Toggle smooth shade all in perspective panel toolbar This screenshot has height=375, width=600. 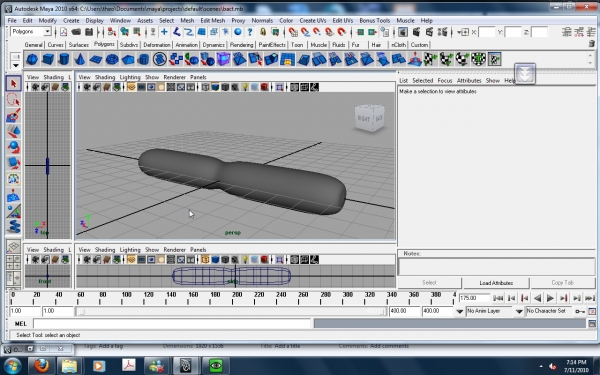[x=215, y=87]
